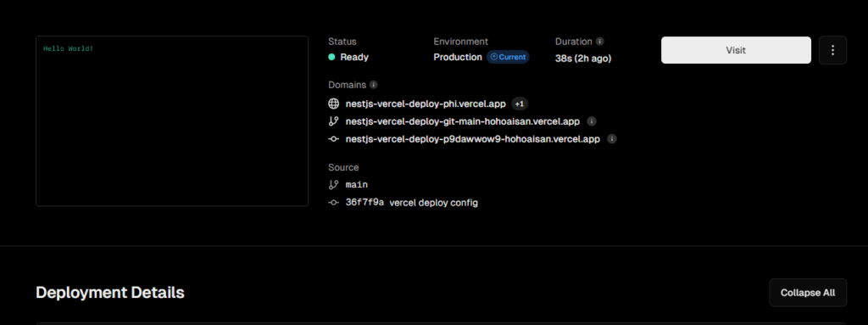Click the Visit button
Image resolution: width=868 pixels, height=325 pixels.
[x=736, y=50]
